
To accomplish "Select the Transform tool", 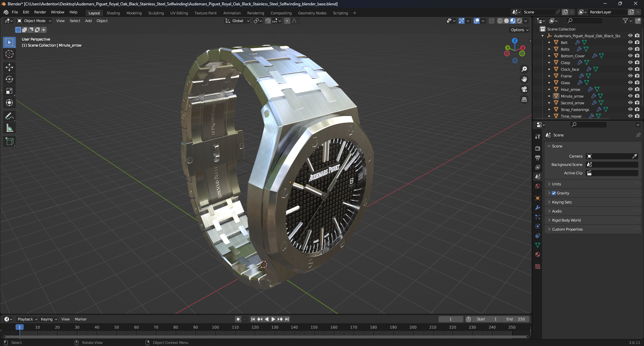I will pyautogui.click(x=9, y=103).
